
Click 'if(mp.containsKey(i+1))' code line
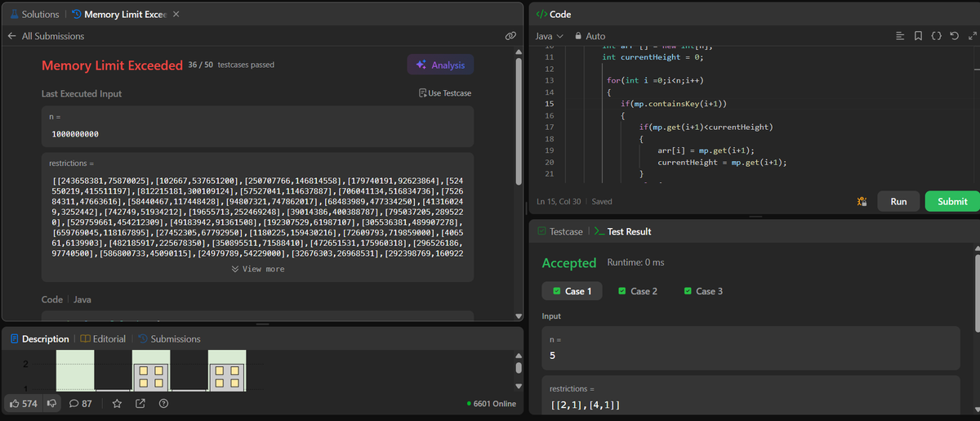[674, 104]
